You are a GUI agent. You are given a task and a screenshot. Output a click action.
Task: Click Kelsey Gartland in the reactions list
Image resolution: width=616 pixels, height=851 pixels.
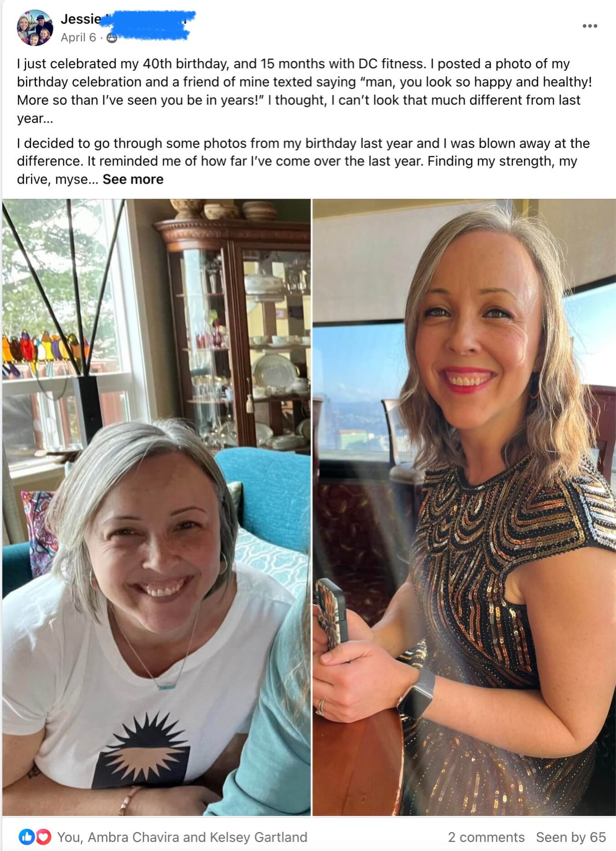click(258, 837)
